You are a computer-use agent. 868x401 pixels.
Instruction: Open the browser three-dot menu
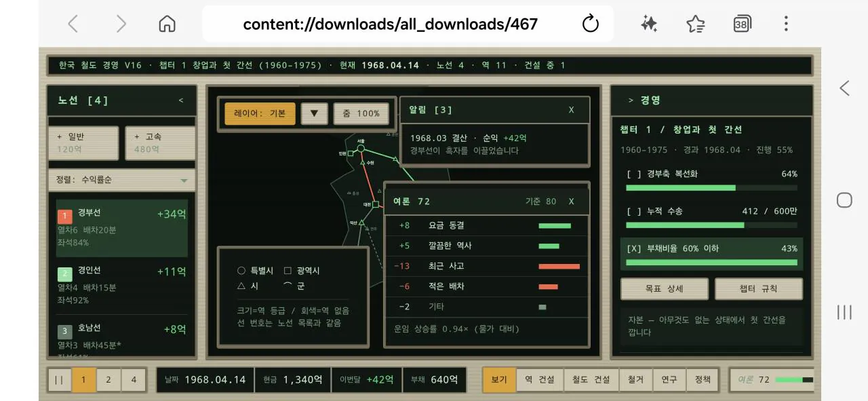coord(786,24)
